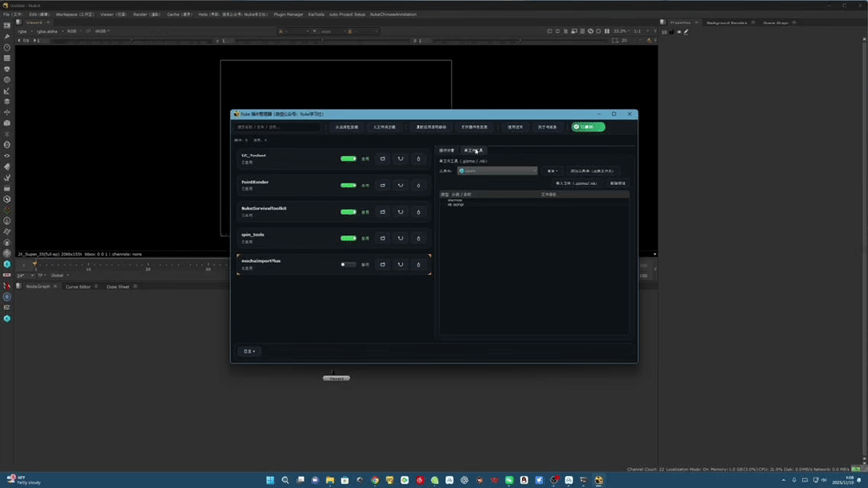Open the sRGB colorspace dropdown

click(102, 31)
